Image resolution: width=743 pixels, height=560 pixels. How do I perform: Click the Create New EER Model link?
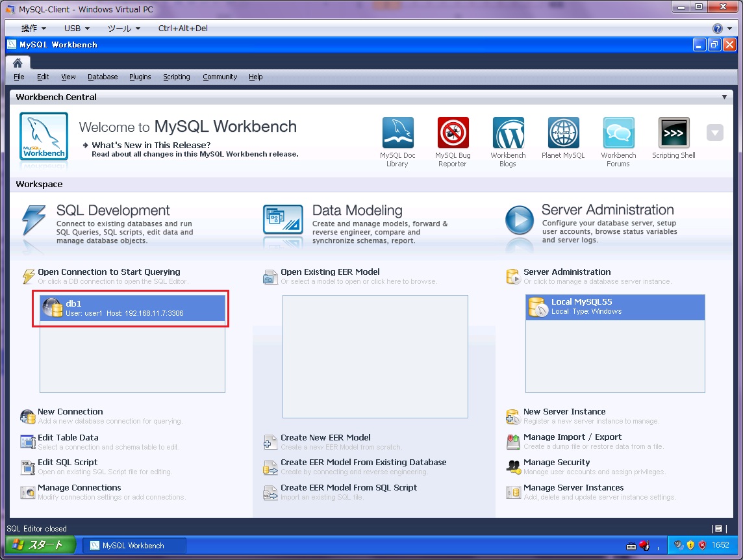325,438
